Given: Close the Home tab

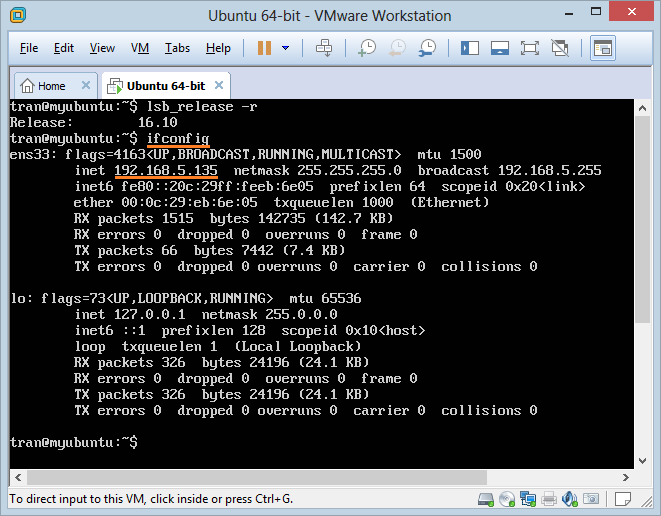Looking at the screenshot, I should pos(86,85).
